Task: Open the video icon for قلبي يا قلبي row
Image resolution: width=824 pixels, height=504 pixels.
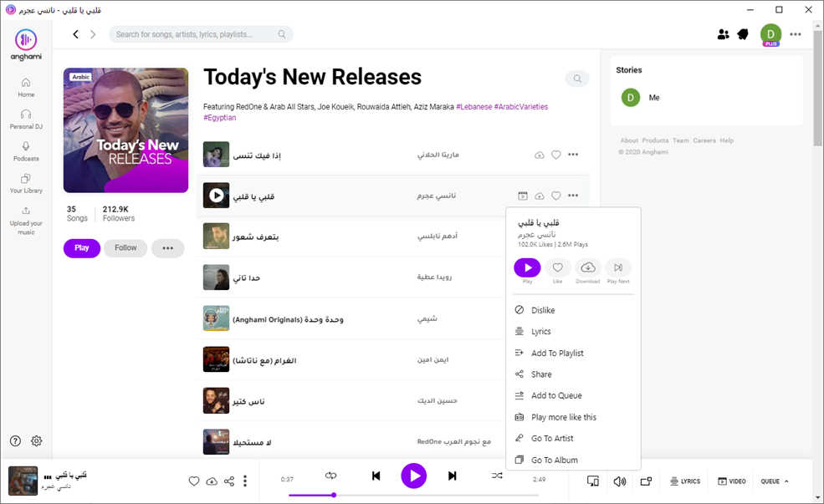Action: pos(522,196)
